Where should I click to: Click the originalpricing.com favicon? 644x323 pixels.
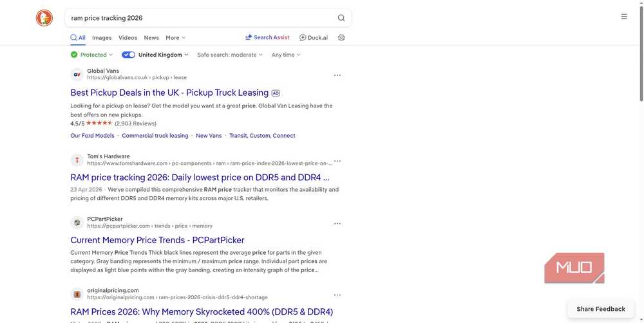coord(77,294)
